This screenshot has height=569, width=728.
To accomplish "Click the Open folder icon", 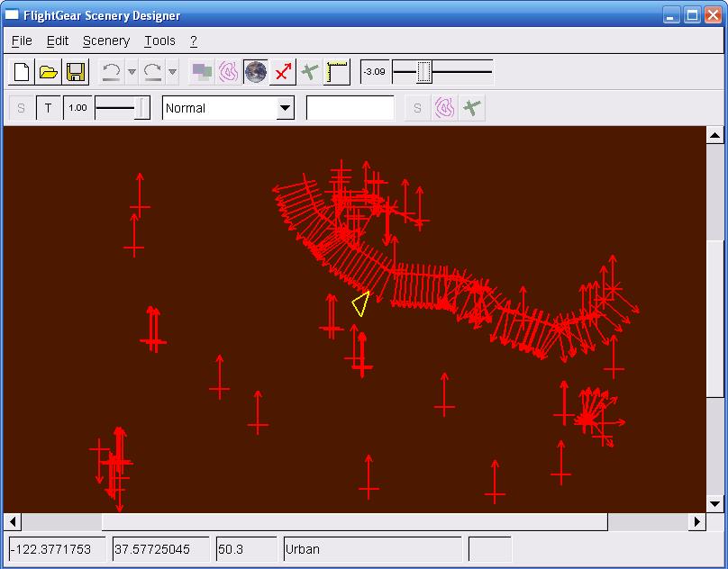I will (49, 72).
